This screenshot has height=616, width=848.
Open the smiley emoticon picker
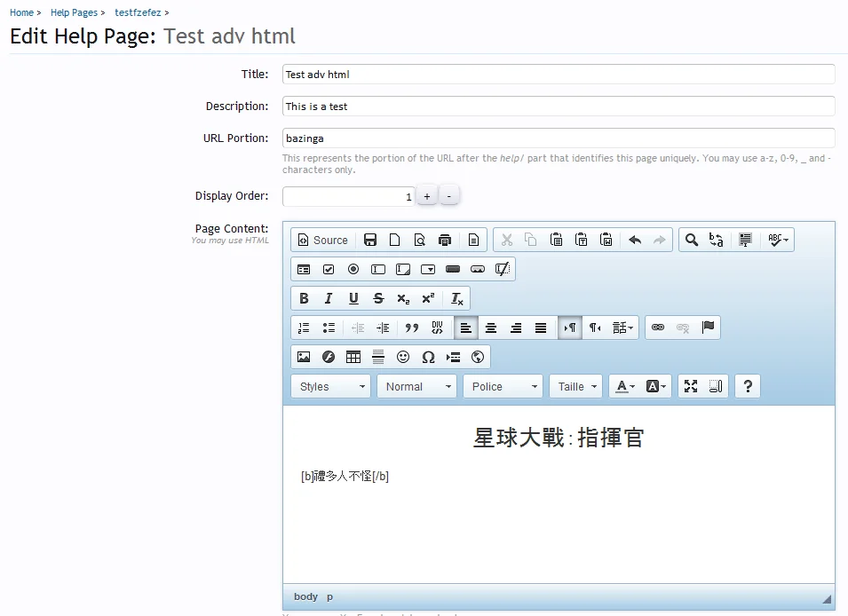[403, 357]
